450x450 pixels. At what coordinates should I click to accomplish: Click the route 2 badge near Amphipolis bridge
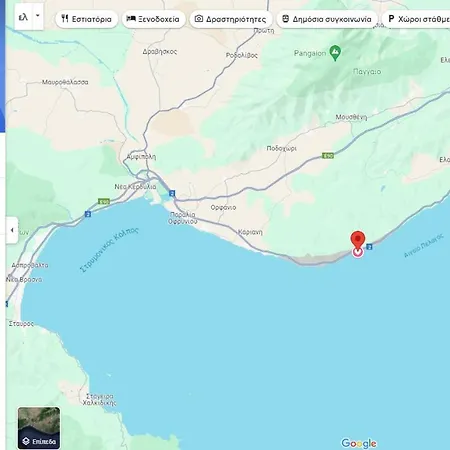coord(172,193)
